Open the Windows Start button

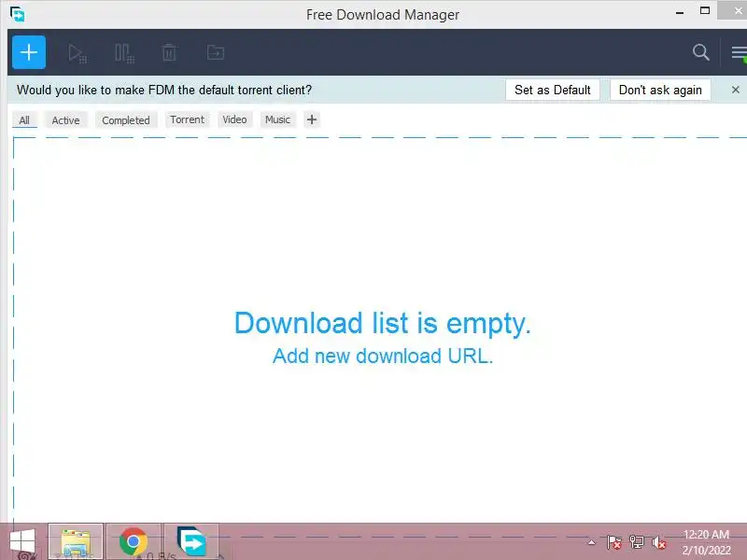pos(21,542)
